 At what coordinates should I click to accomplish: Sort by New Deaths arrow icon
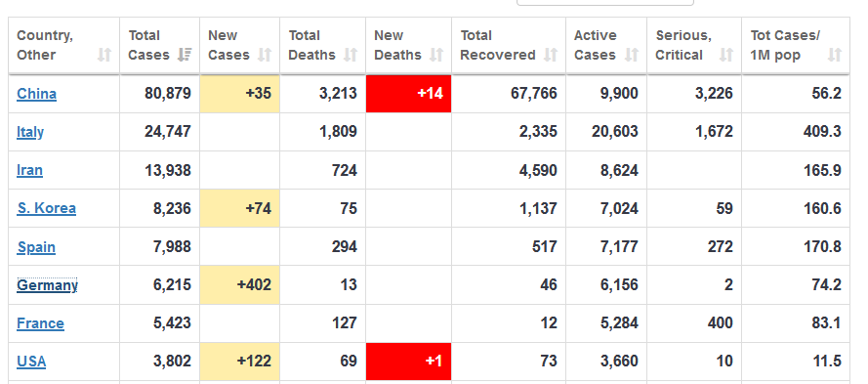(x=436, y=55)
